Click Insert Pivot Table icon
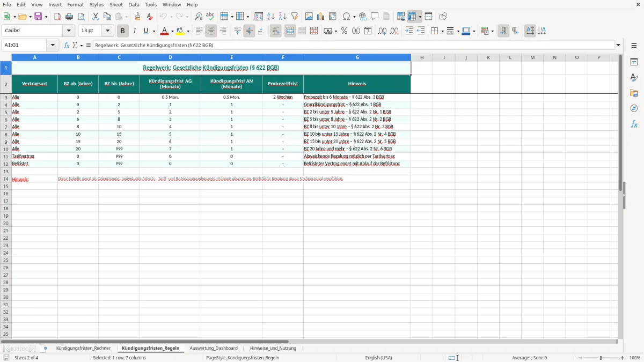The image size is (644, 362). [333, 17]
